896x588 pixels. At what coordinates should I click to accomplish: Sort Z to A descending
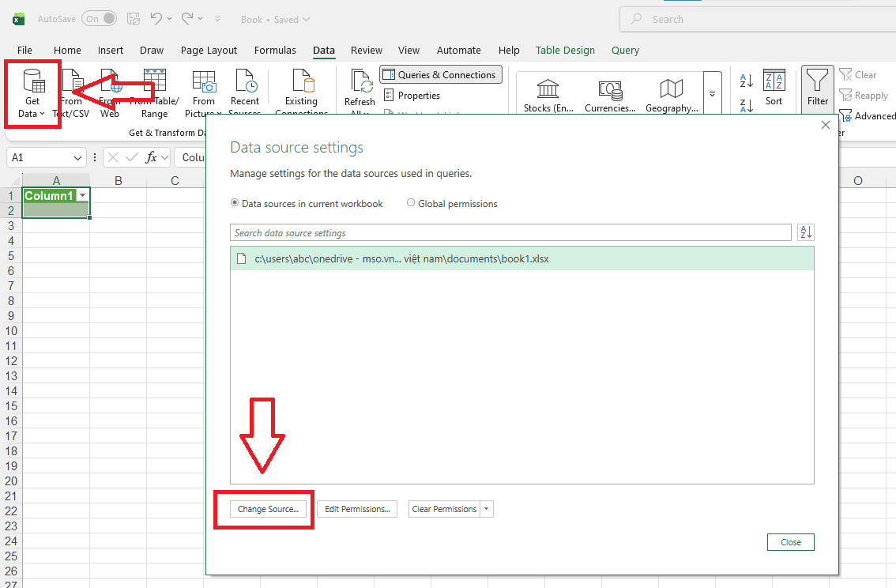(x=747, y=105)
